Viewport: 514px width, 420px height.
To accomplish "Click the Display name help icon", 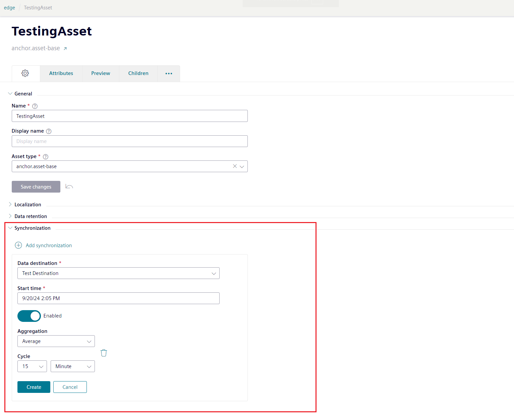I will pyautogui.click(x=49, y=131).
